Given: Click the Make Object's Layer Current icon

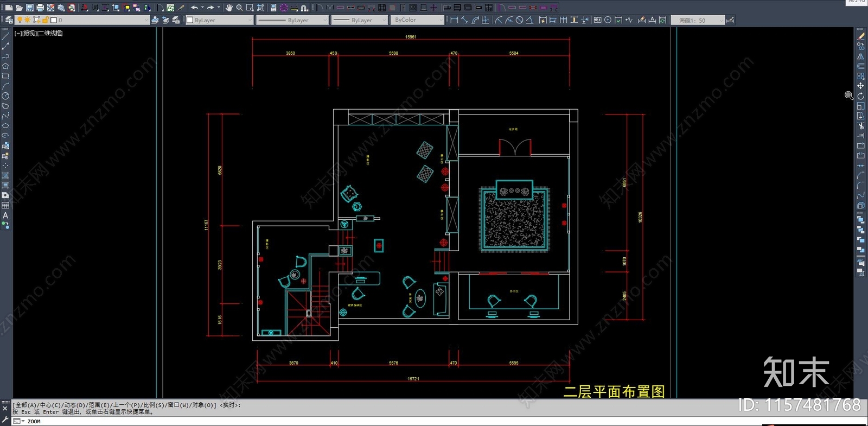Looking at the screenshot, I should 155,20.
